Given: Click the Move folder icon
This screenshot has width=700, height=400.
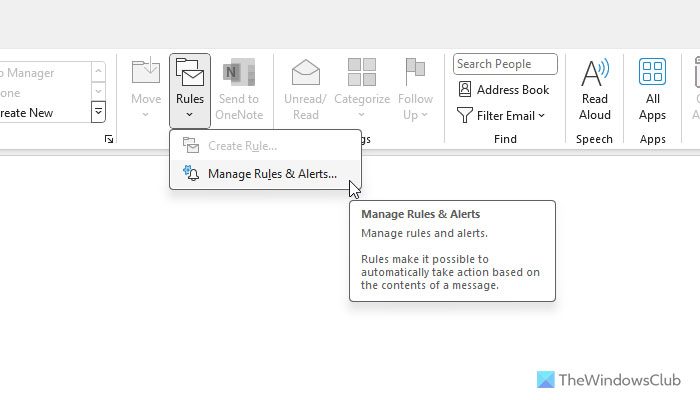Looking at the screenshot, I should [146, 73].
